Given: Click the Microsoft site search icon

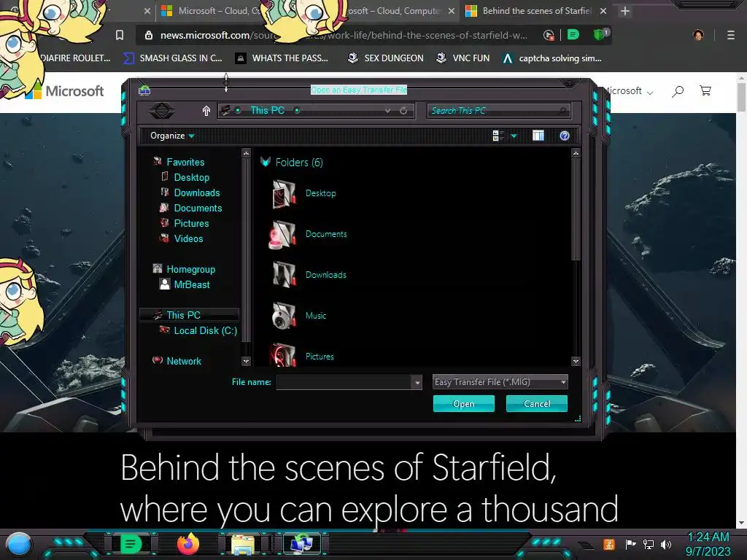Looking at the screenshot, I should click(x=678, y=91).
